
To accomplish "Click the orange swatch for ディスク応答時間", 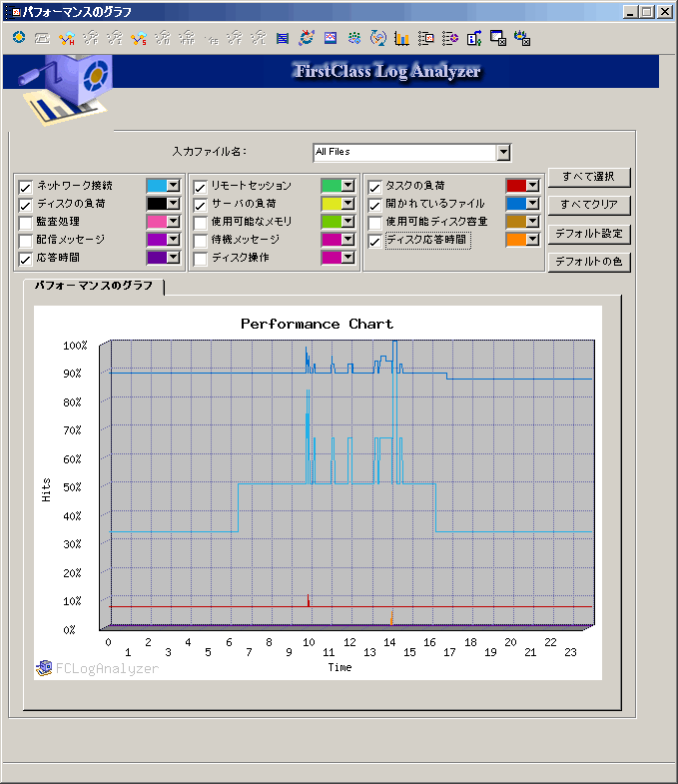I will pos(515,240).
